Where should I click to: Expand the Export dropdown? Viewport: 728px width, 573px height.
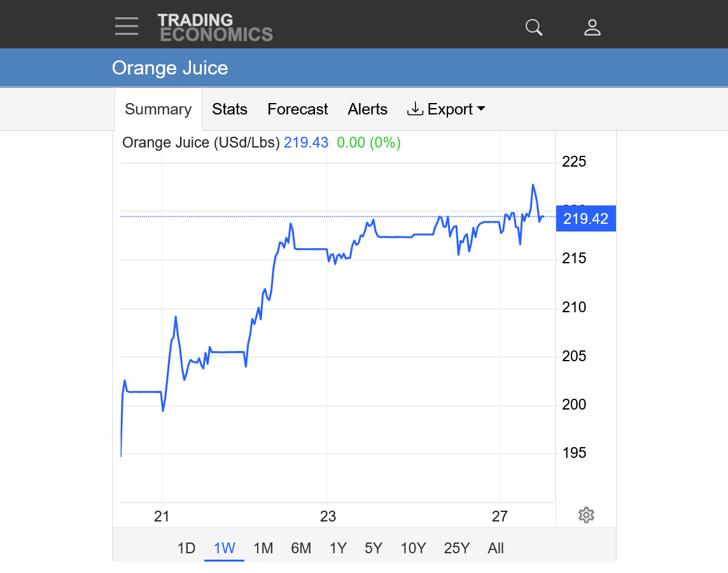[x=446, y=109]
